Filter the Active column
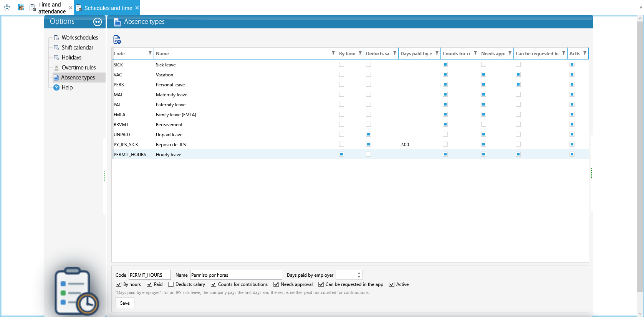Viewport: 644px width, 317px height. pyautogui.click(x=585, y=53)
